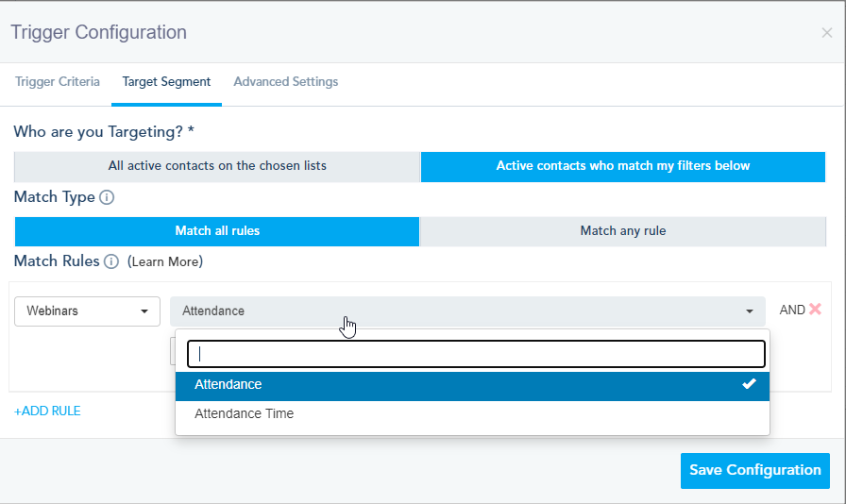
Task: Switch to the Trigger Criteria tab
Action: tap(58, 82)
